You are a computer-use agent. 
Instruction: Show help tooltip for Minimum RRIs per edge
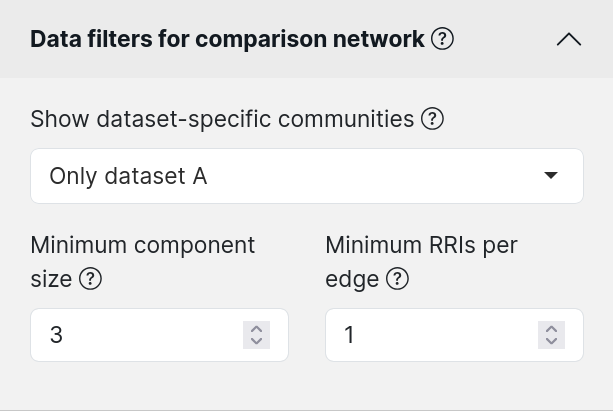(x=397, y=279)
